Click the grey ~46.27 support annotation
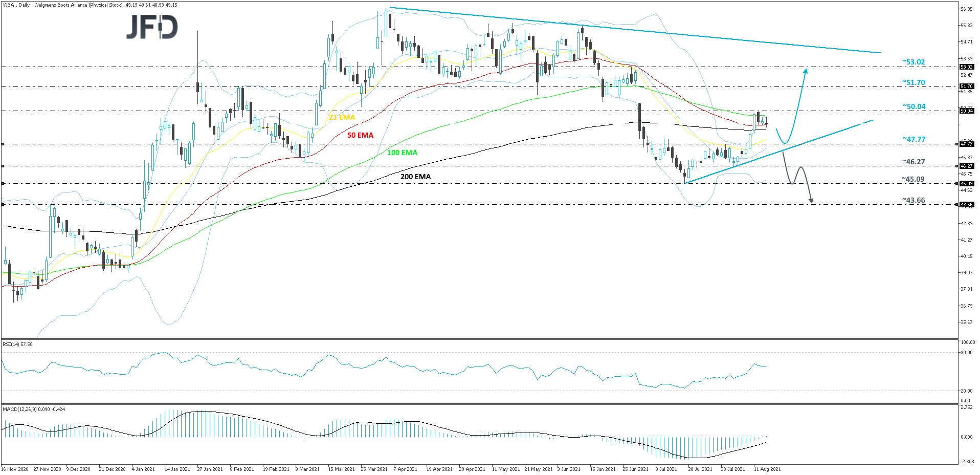Viewport: 980px width, 475px height. [914, 162]
